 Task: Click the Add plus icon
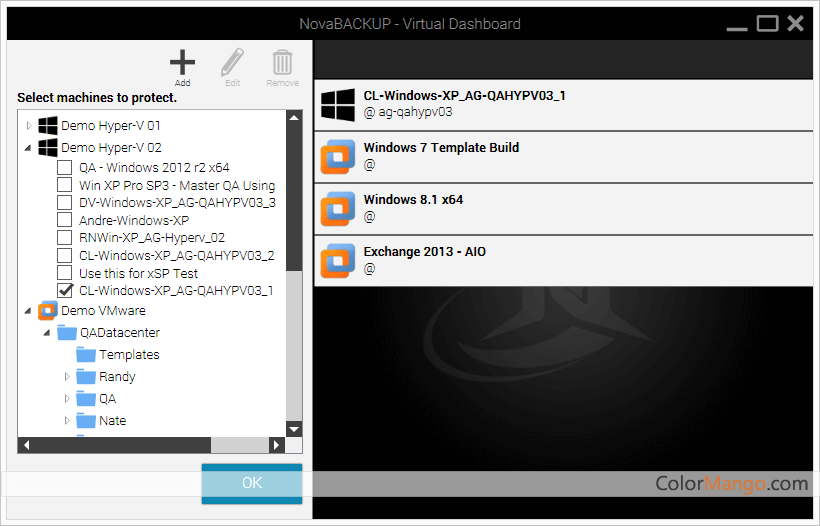182,62
